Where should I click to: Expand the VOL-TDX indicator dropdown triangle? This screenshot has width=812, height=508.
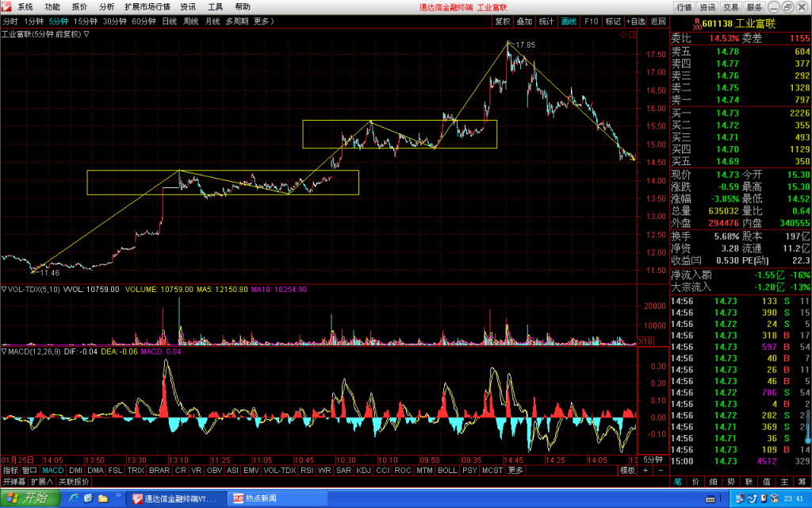click(4, 289)
